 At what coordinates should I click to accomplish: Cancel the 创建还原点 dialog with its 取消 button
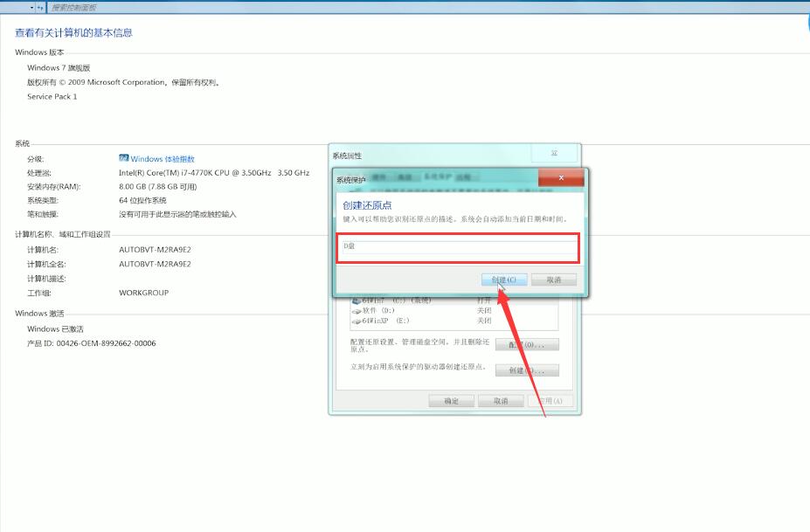pos(554,280)
